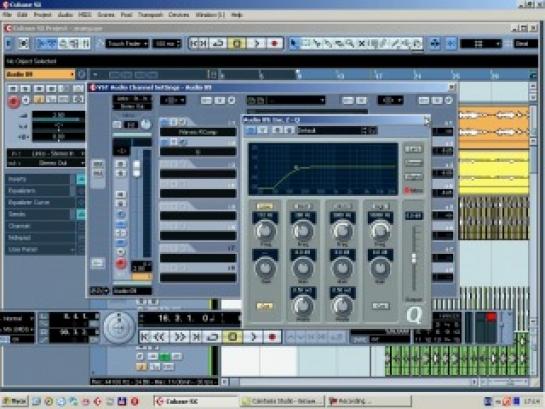Toggle the Low band cut mode button
This screenshot has width=545, height=409.
click(x=265, y=306)
